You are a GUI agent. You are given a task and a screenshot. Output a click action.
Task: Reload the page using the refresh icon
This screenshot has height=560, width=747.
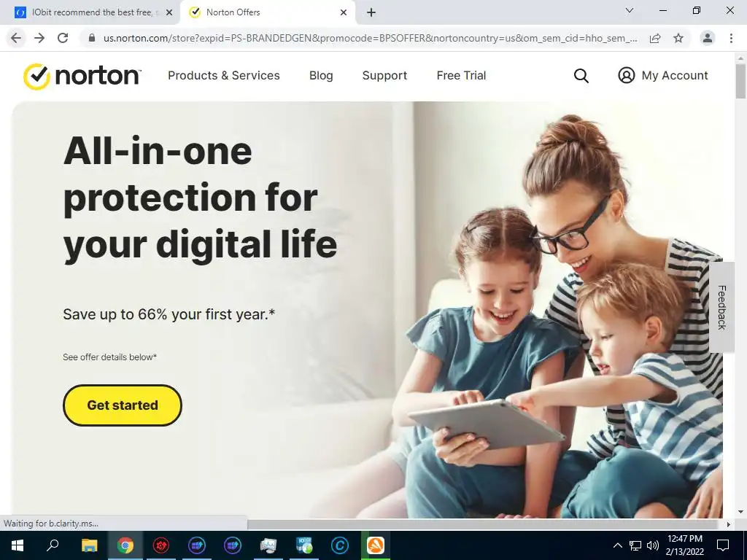click(x=63, y=38)
